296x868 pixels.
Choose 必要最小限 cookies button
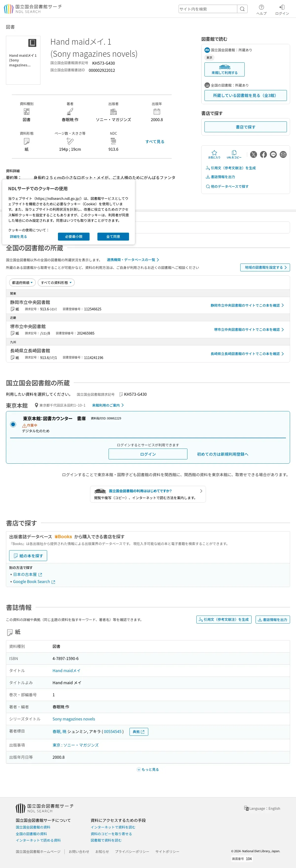pos(74,237)
